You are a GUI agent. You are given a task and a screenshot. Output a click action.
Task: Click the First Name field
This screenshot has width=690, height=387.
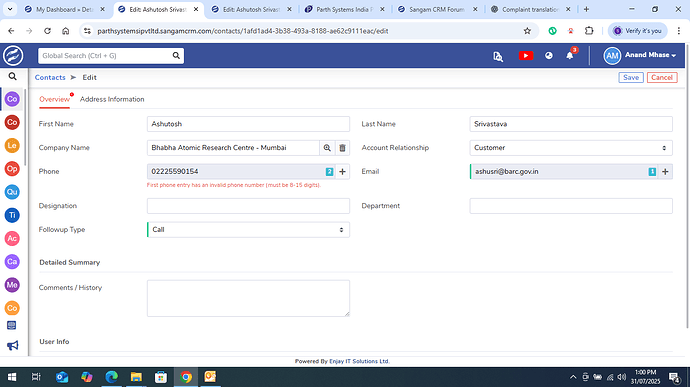(249, 124)
